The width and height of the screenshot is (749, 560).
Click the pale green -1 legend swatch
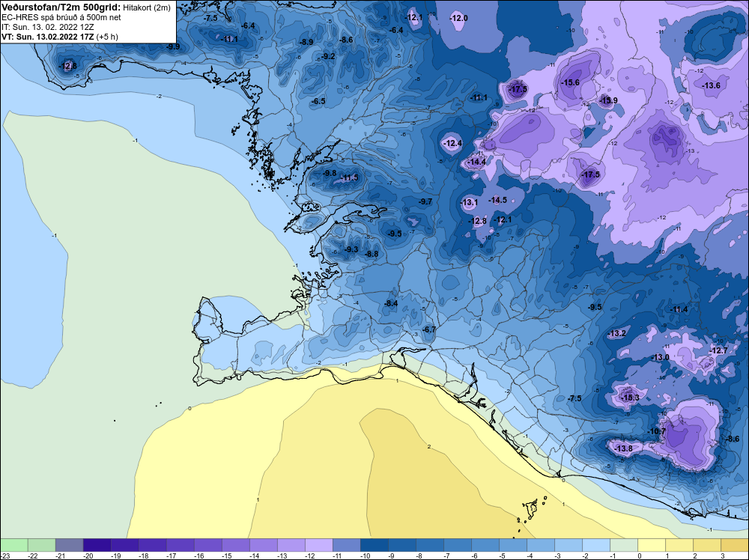click(x=623, y=545)
